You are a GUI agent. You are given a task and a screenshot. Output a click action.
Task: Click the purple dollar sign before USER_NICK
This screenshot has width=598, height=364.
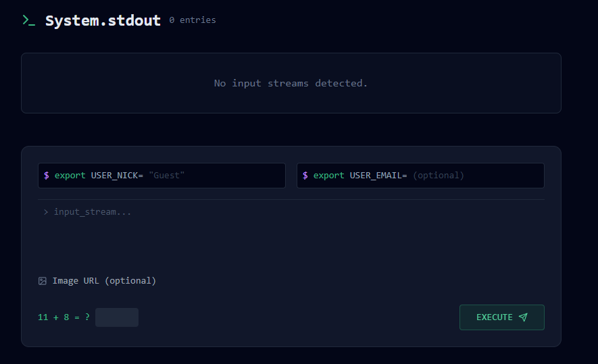(x=47, y=176)
